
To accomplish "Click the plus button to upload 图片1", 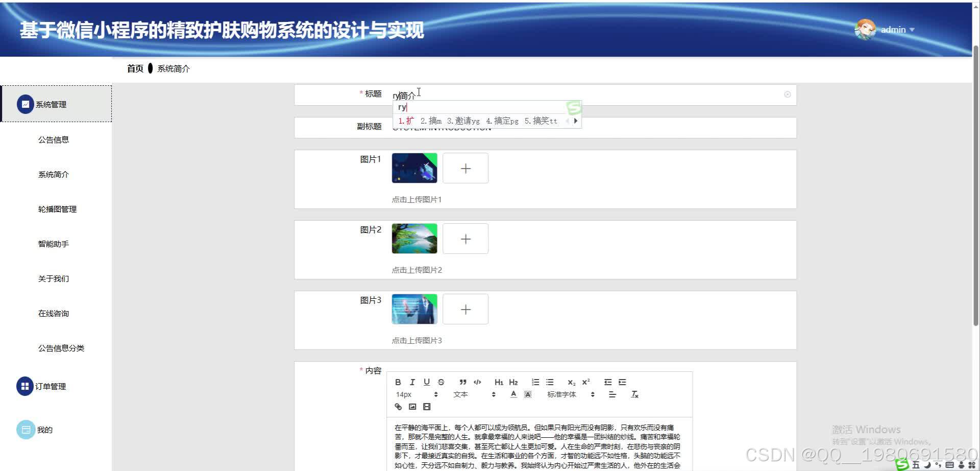I will click(x=465, y=168).
